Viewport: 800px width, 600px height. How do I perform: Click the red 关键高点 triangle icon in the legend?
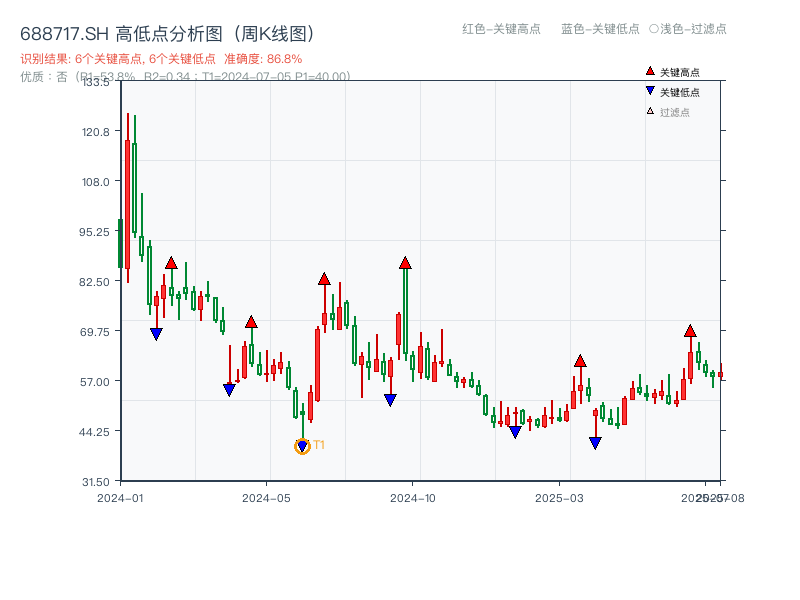[x=649, y=71]
